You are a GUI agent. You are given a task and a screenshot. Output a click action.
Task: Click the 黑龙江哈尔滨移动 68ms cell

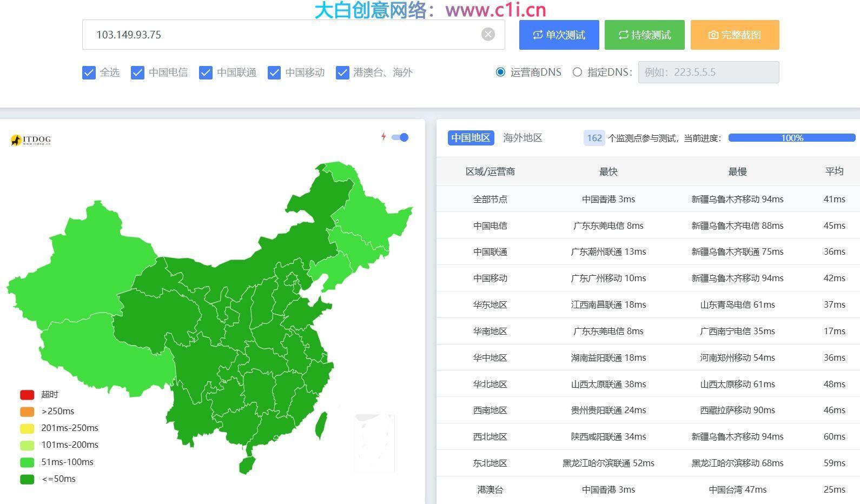click(x=737, y=463)
